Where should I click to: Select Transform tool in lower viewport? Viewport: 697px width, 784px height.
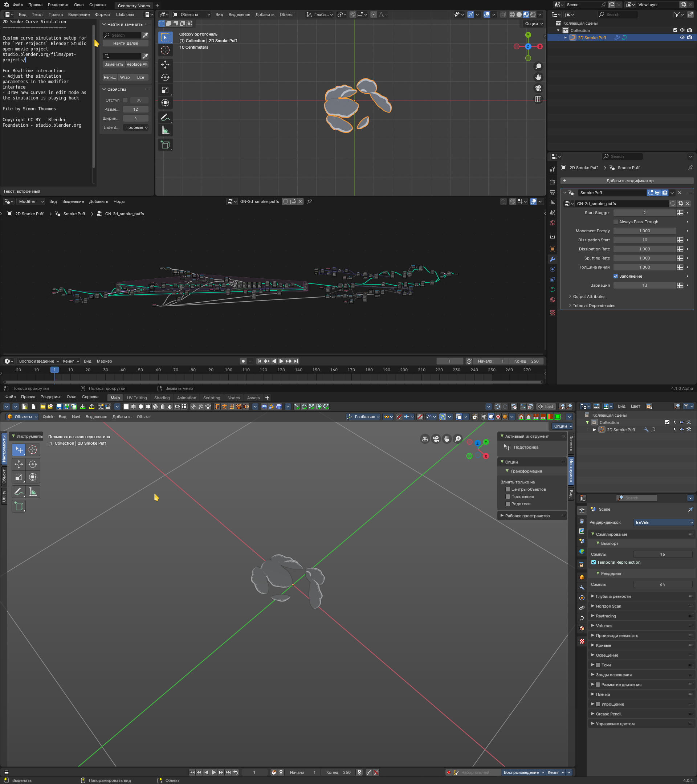click(33, 477)
